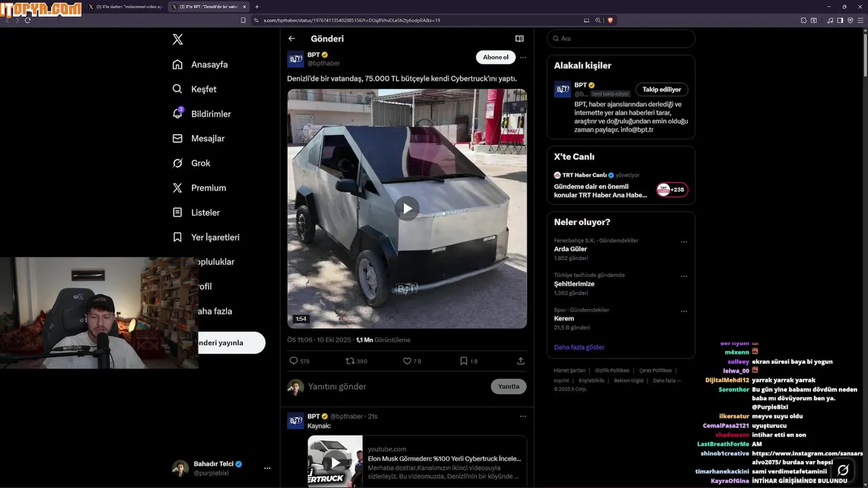
Task: Click the Yanıtla button
Action: 509,386
